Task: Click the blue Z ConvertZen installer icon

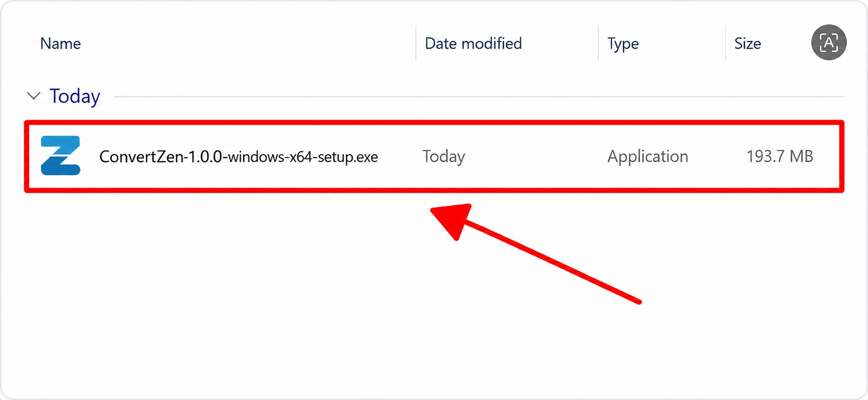Action: (61, 156)
